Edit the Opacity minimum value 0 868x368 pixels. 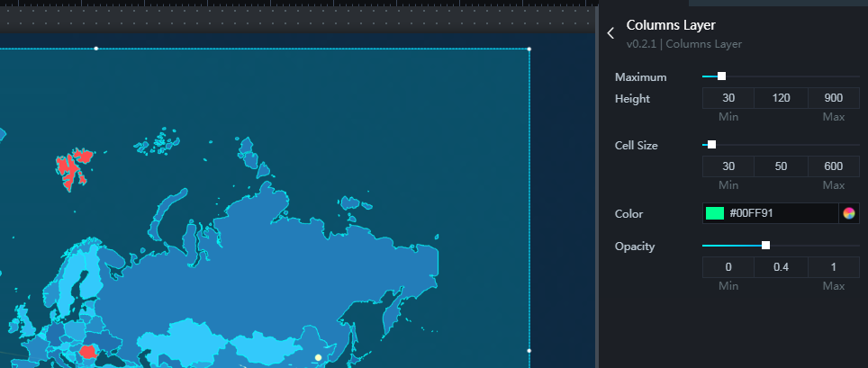[x=728, y=267]
